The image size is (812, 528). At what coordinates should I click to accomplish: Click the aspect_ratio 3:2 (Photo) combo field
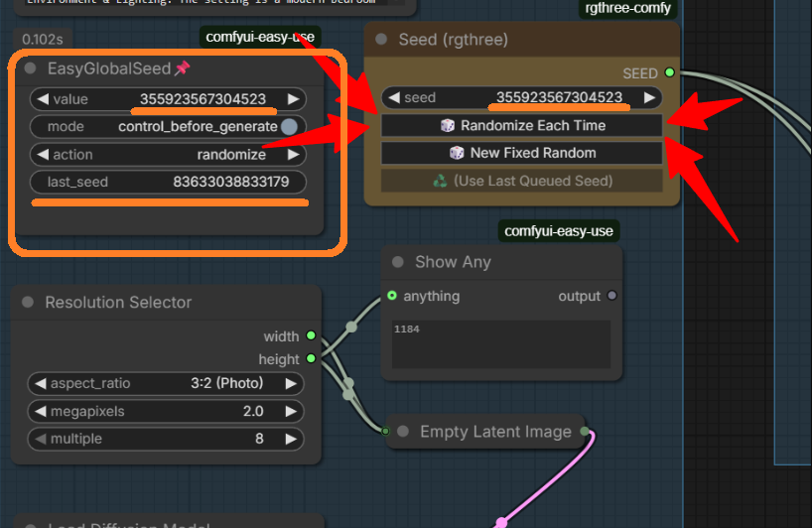pos(166,383)
